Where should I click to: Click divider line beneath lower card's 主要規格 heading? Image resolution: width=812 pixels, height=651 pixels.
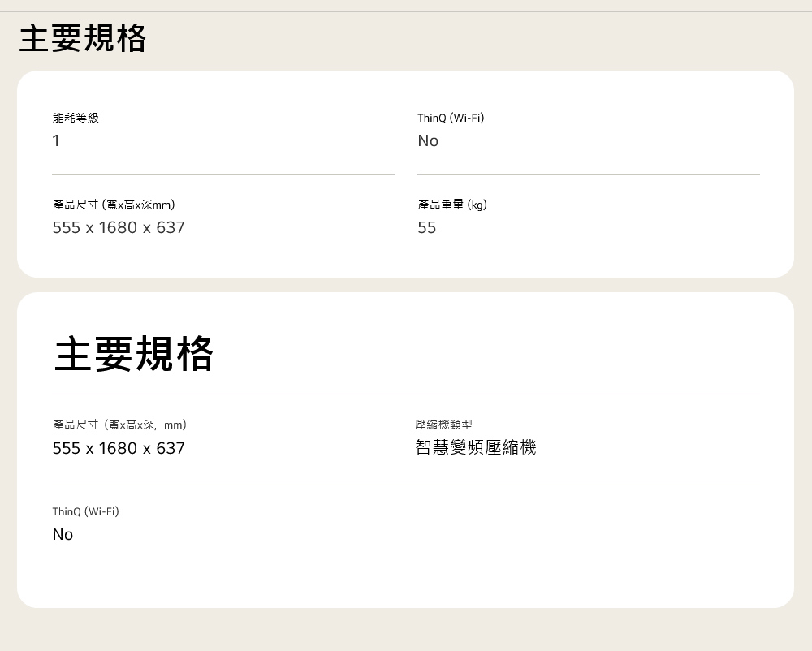pyautogui.click(x=406, y=394)
